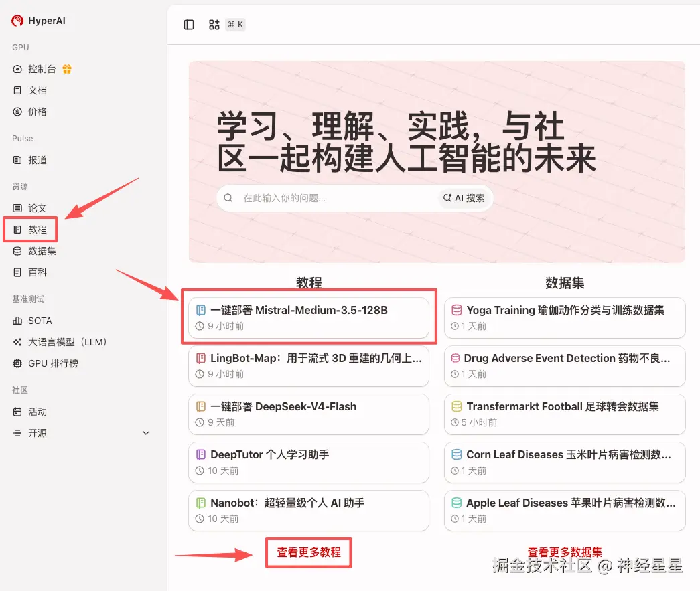Click the 文档 document icon

point(17,90)
